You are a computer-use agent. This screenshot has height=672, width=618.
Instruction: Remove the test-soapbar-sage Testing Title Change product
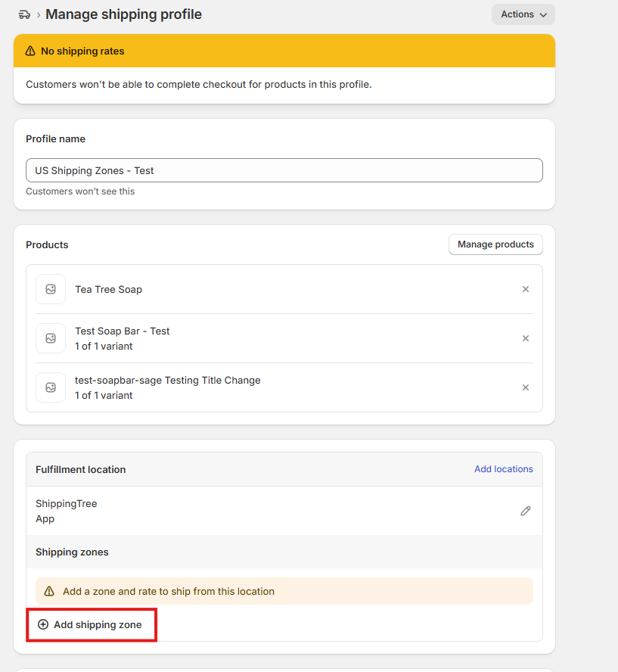526,387
